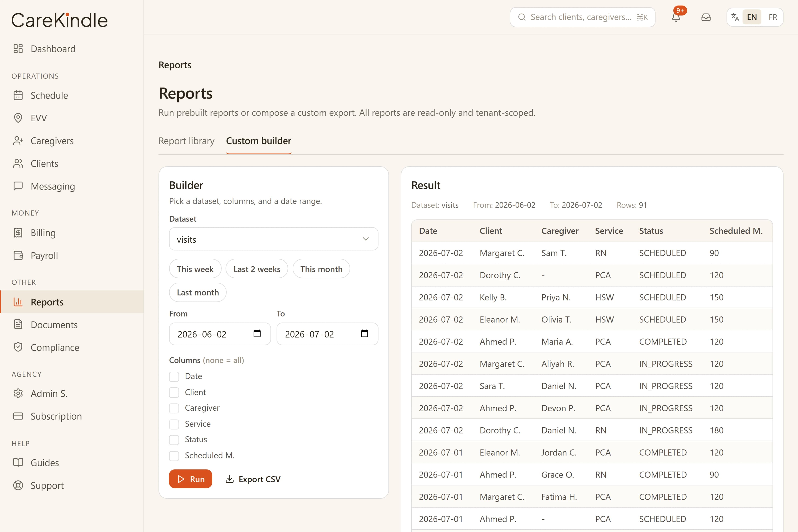This screenshot has height=532, width=798.
Task: Check the Service column checkbox
Action: click(174, 424)
